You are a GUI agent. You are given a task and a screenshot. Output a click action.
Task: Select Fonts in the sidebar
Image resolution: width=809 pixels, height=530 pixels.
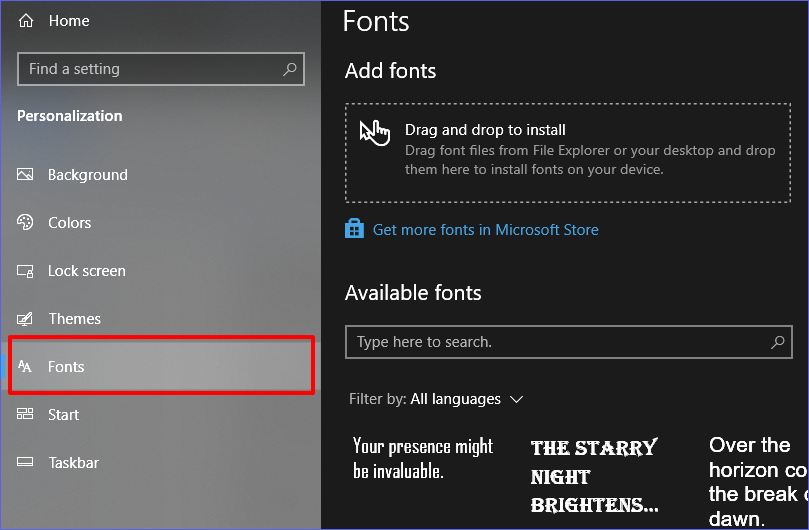point(161,366)
